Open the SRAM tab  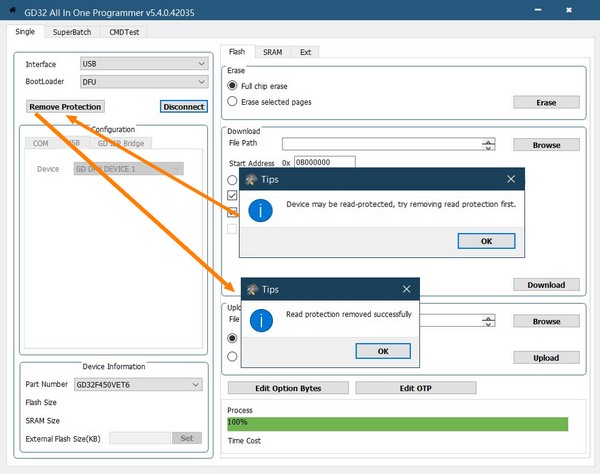[x=272, y=52]
